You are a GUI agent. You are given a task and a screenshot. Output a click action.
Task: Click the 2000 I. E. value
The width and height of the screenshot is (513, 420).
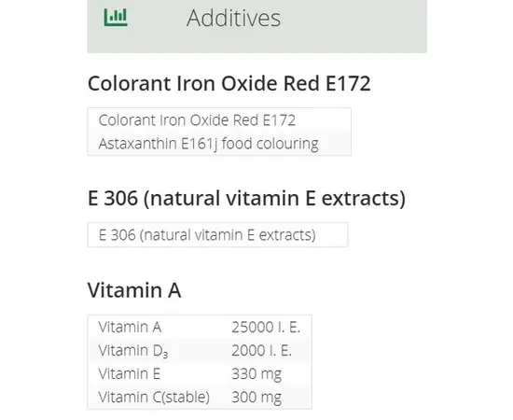coord(261,351)
